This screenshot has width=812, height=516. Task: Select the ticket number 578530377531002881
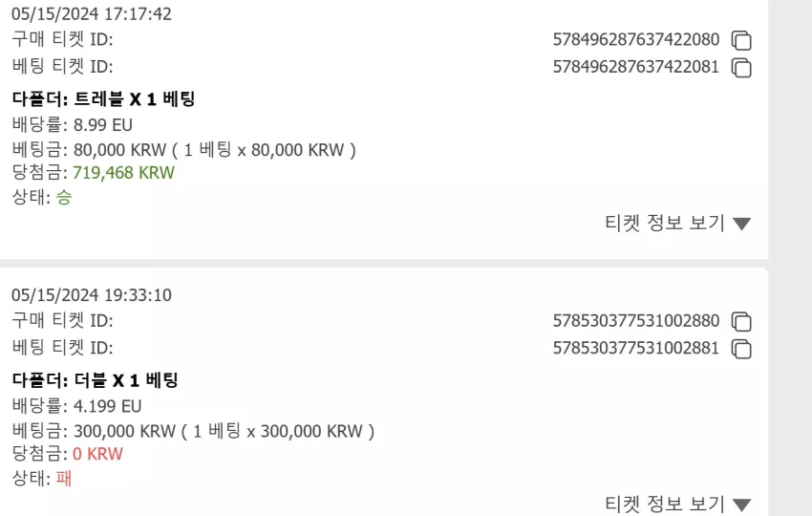point(636,348)
